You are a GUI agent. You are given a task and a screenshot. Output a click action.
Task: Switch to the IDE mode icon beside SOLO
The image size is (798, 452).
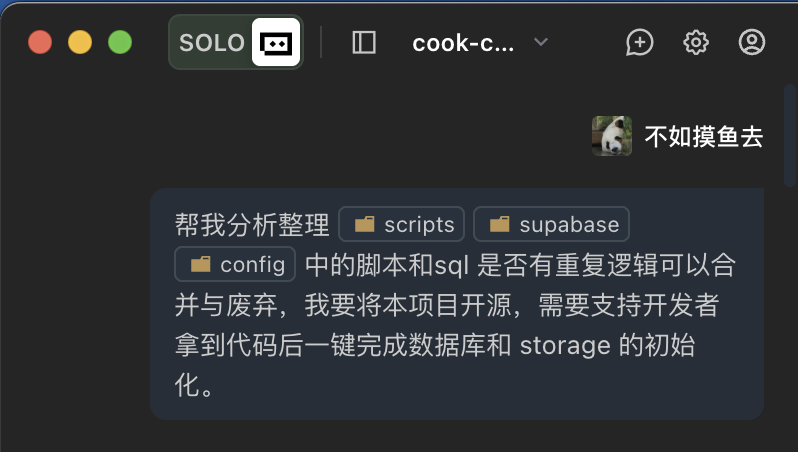(276, 42)
